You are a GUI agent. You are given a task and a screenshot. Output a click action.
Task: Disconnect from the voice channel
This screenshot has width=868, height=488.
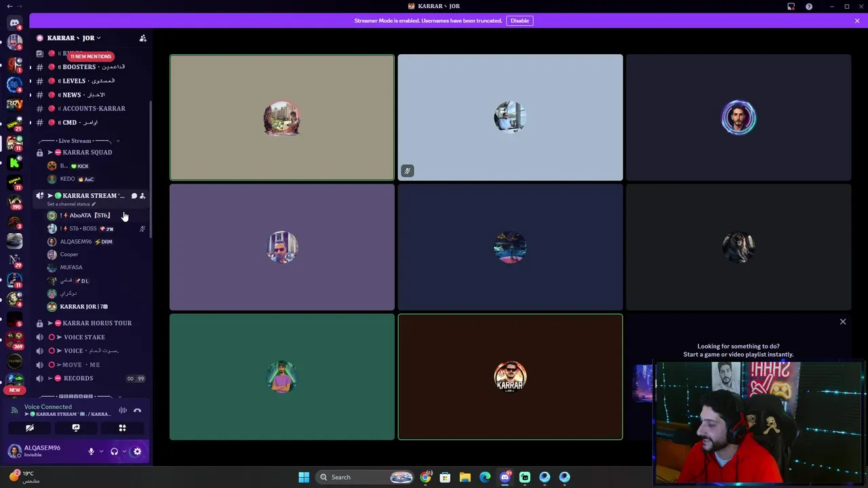point(137,410)
